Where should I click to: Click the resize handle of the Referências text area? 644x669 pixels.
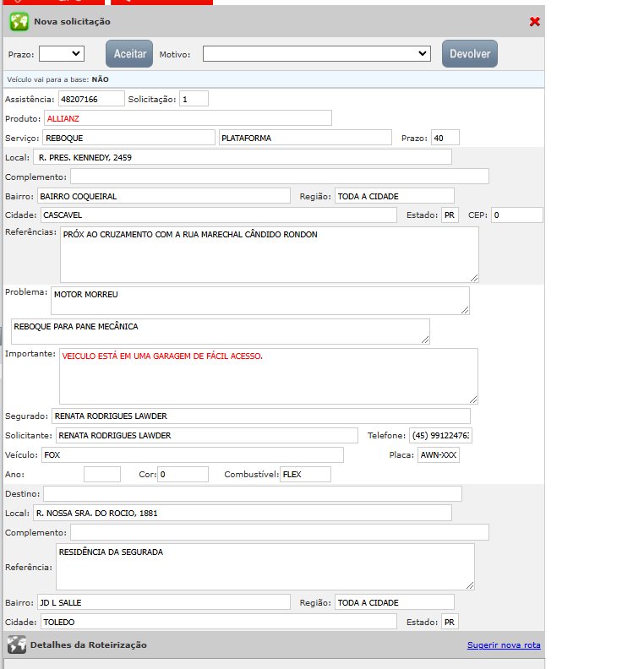[474, 278]
